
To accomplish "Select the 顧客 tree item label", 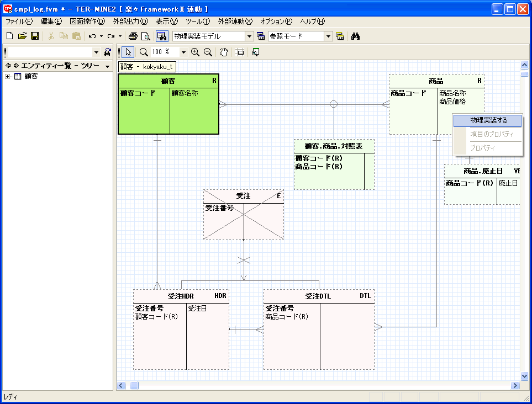I will click(31, 76).
